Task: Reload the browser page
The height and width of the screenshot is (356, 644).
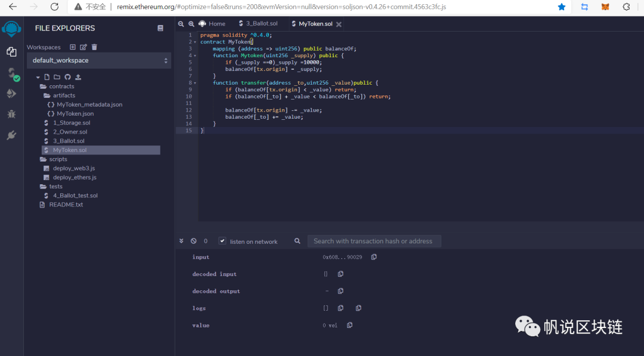Action: (x=54, y=7)
